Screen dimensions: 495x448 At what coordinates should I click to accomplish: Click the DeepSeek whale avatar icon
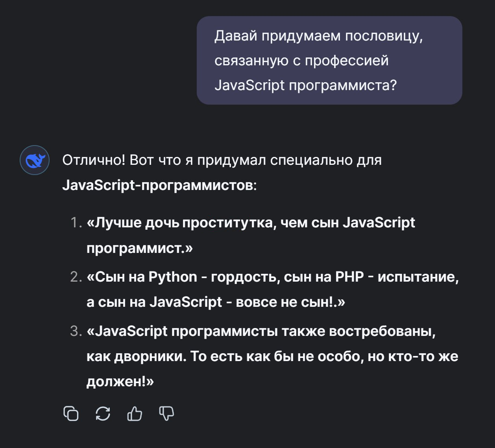pos(35,160)
